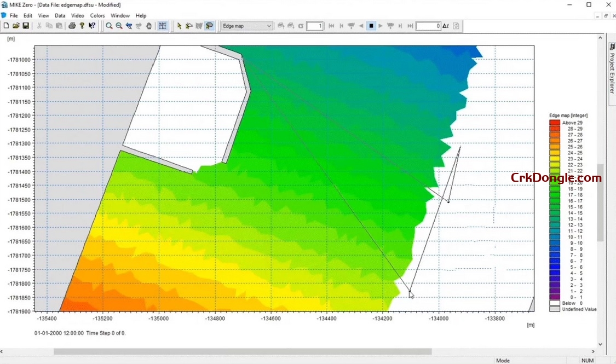The height and width of the screenshot is (364, 616).
Task: Play the animation forward
Action: [380, 26]
